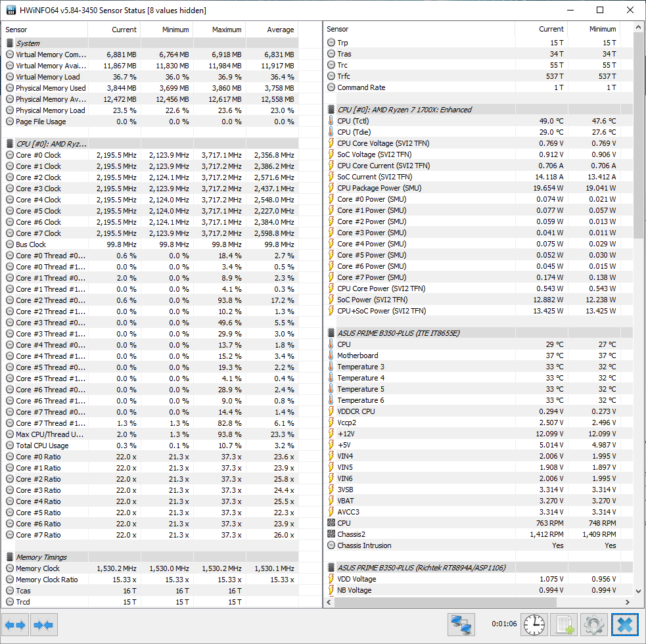
Task: Click the reset clock timer icon
Action: coord(534,625)
